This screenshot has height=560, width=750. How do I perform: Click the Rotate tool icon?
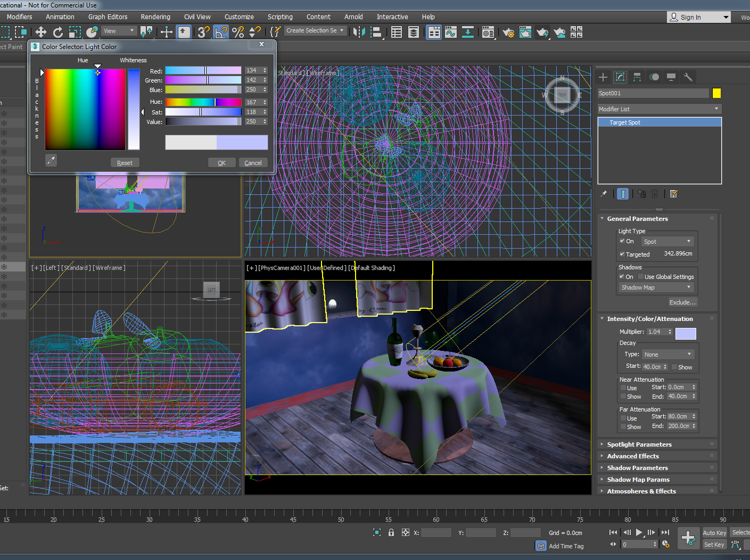[58, 32]
